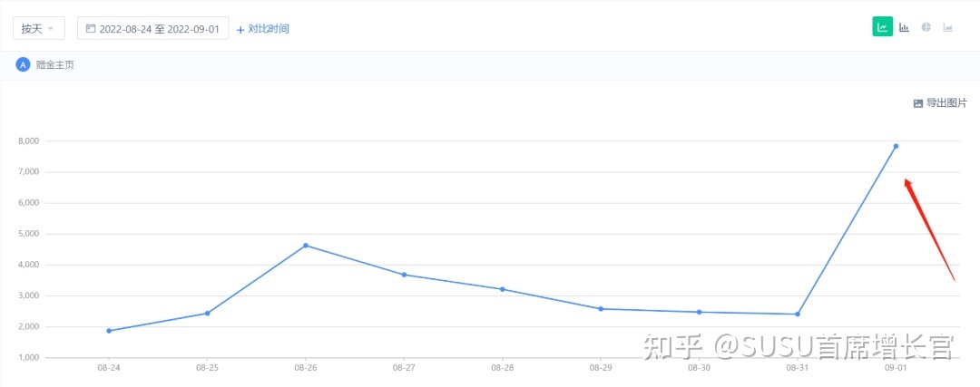Click the 08-31 data point
The height and width of the screenshot is (387, 980).
point(798,314)
